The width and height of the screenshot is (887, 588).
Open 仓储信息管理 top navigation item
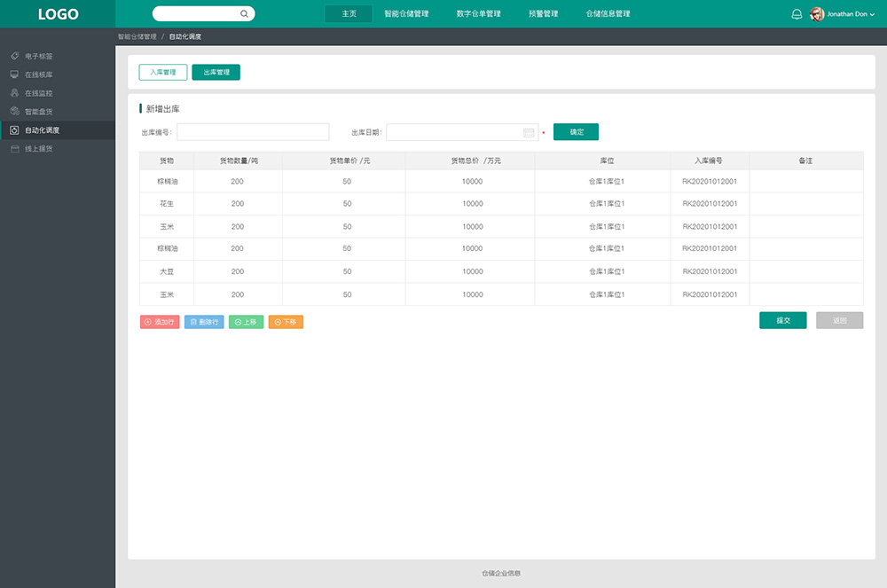[608, 13]
